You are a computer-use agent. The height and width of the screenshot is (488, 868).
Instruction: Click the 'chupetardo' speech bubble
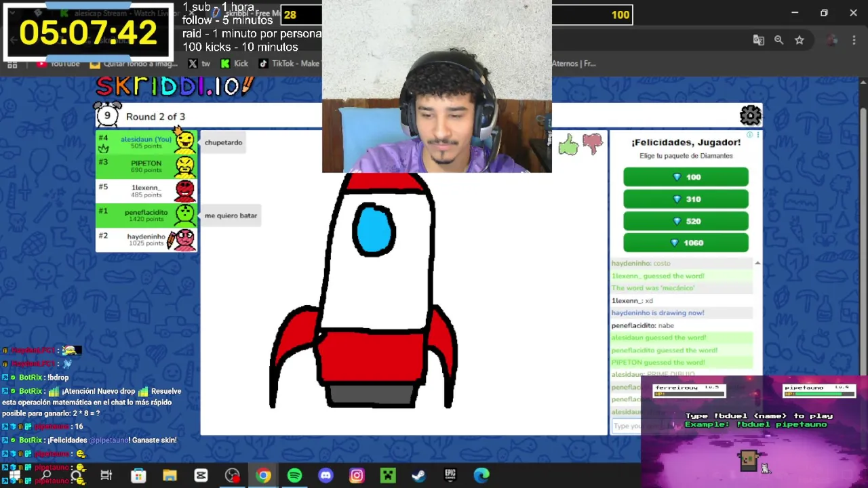(x=223, y=142)
